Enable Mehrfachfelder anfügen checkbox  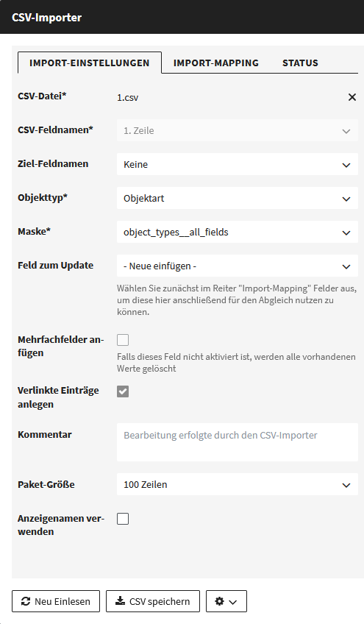(x=123, y=340)
